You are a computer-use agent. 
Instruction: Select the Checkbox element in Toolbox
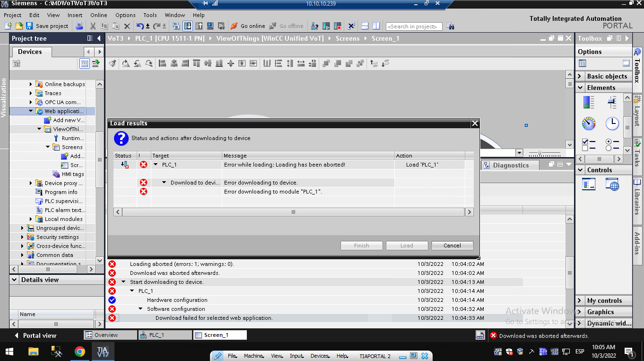point(589,145)
